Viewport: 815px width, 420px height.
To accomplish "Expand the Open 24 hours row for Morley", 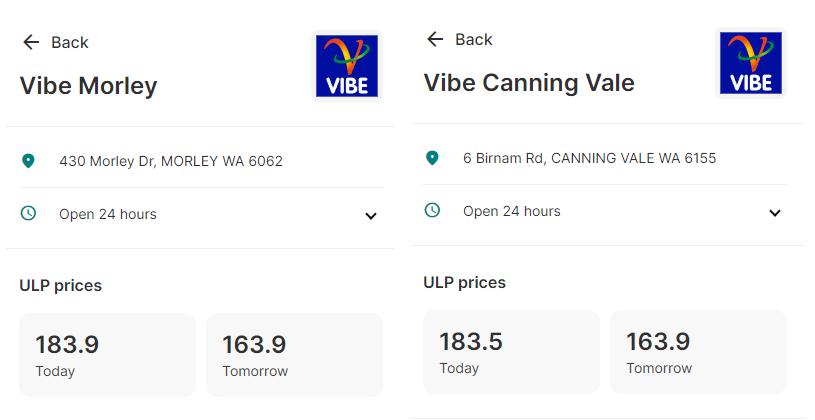I will pyautogui.click(x=201, y=214).
